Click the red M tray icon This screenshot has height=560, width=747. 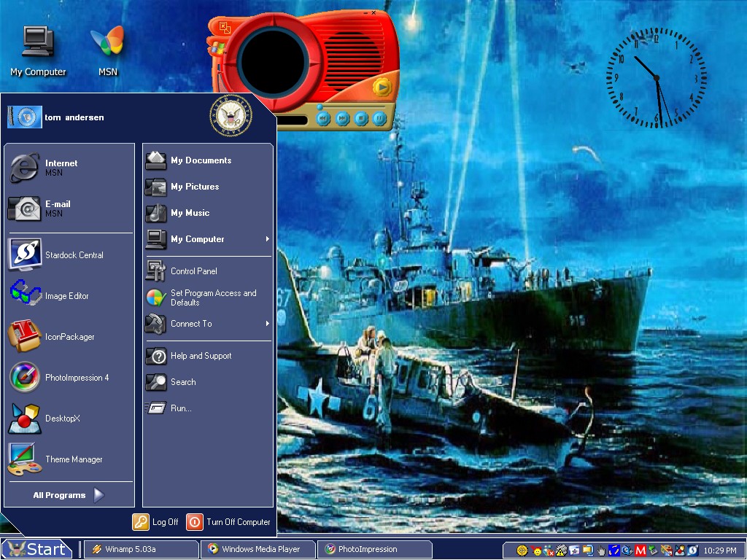[x=640, y=551]
